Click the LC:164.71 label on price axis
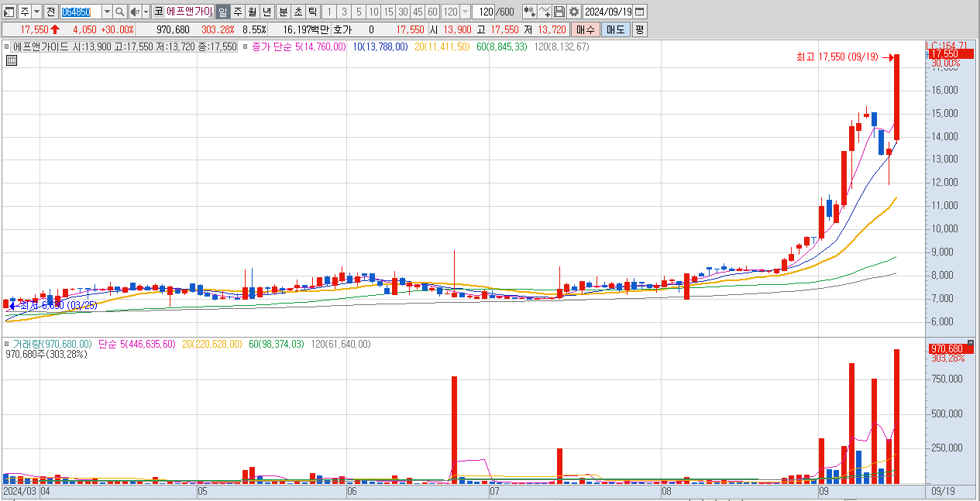This screenshot has width=980, height=501. 947,46
